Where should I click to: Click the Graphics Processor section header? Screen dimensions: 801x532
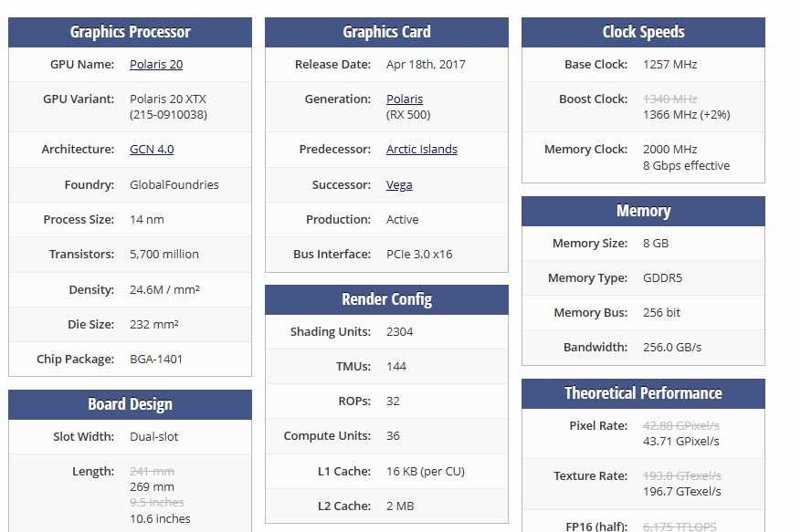tap(130, 32)
